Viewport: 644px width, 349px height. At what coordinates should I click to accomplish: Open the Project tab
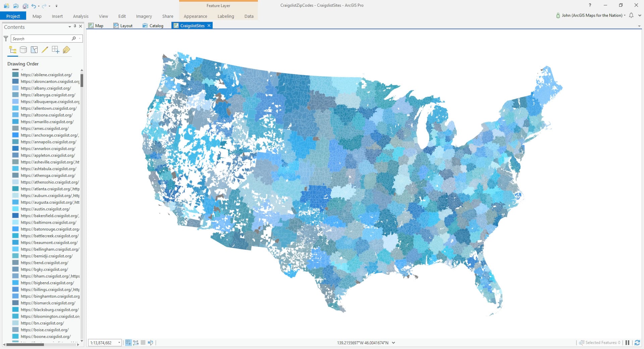point(13,16)
